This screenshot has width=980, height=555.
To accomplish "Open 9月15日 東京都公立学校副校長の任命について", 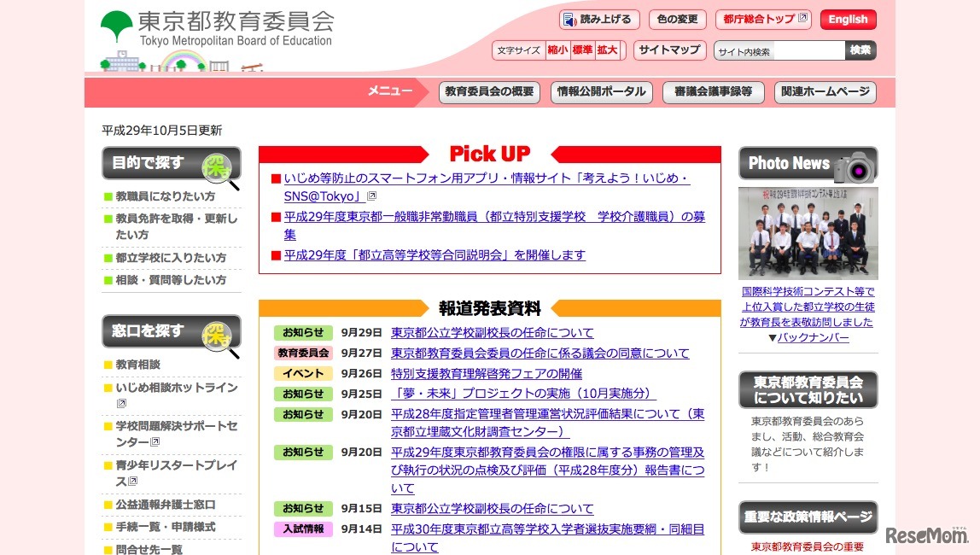I will click(x=492, y=509).
